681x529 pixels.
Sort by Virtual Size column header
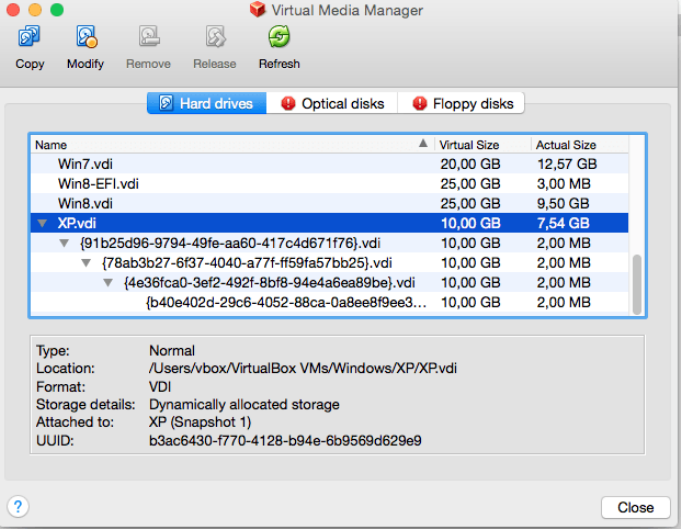tap(483, 145)
